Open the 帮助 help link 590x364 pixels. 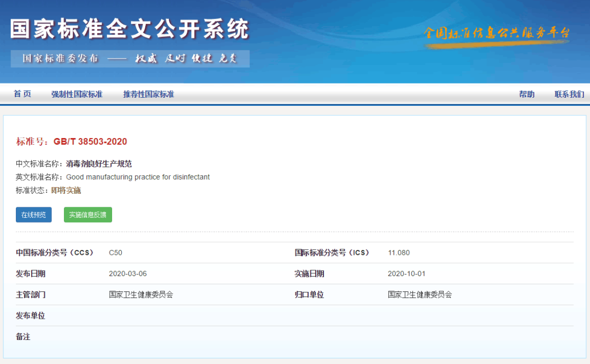click(x=527, y=94)
